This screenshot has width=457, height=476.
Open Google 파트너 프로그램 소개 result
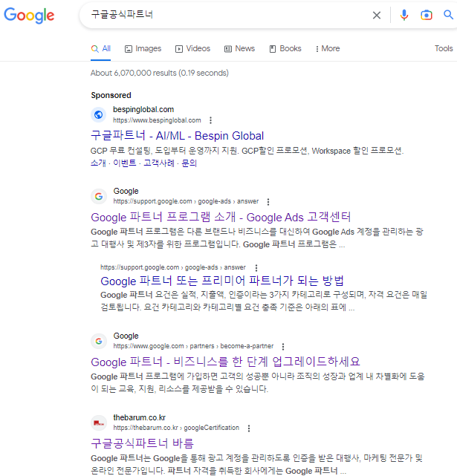point(221,217)
